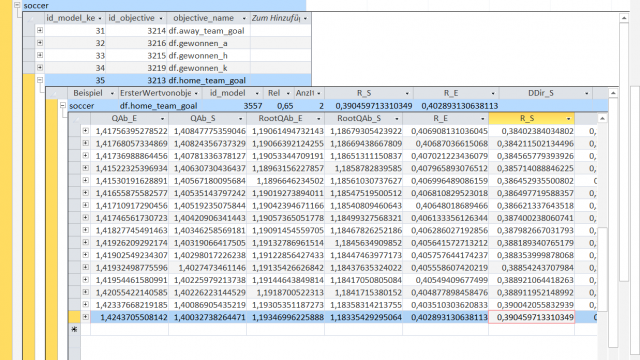Expand row with id_model_ke 34
This screenshot has width=640, height=360.
pyautogui.click(x=40, y=67)
